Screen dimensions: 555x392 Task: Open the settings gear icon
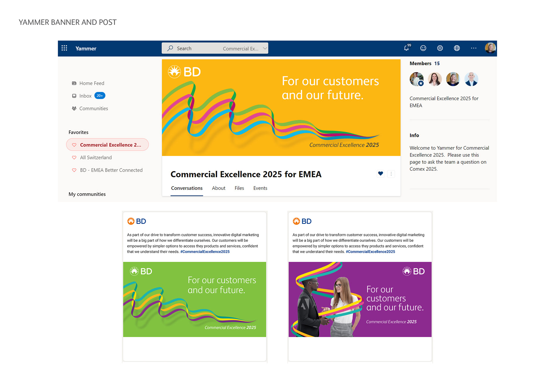pyautogui.click(x=440, y=48)
